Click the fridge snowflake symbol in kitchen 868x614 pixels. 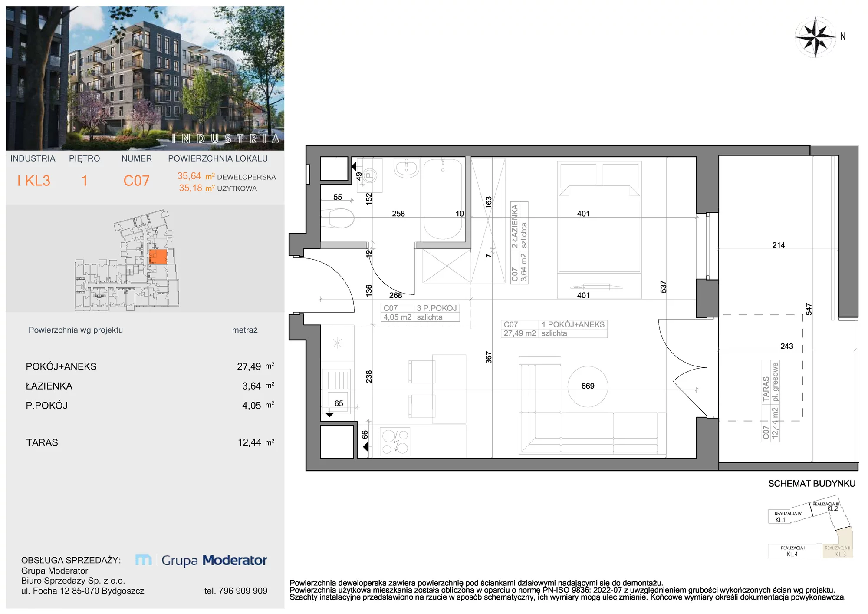coord(337,343)
